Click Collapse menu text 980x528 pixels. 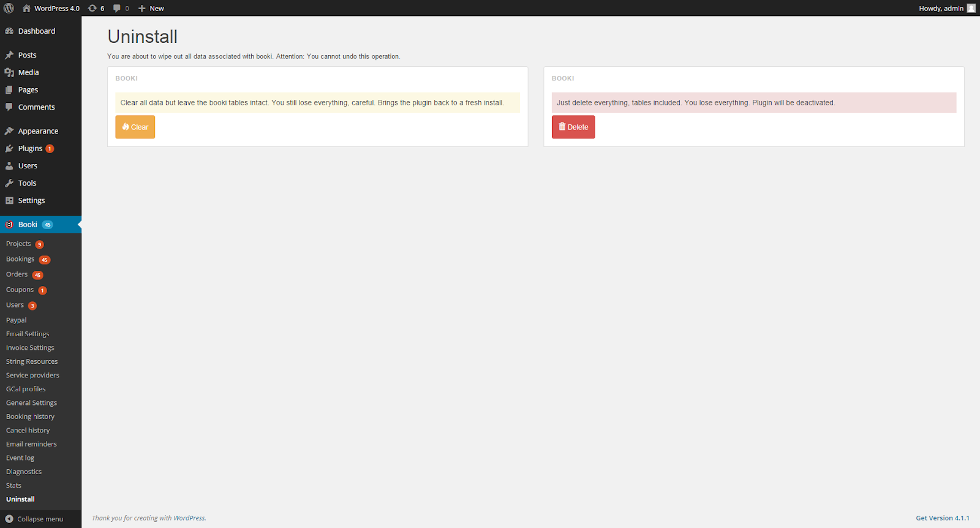tap(40, 519)
